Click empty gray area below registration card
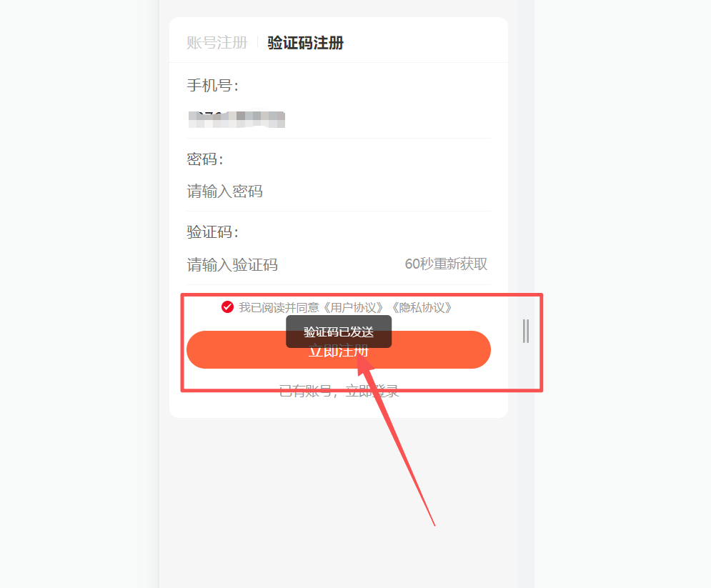Screen dimensions: 711x588 [x=338, y=499]
